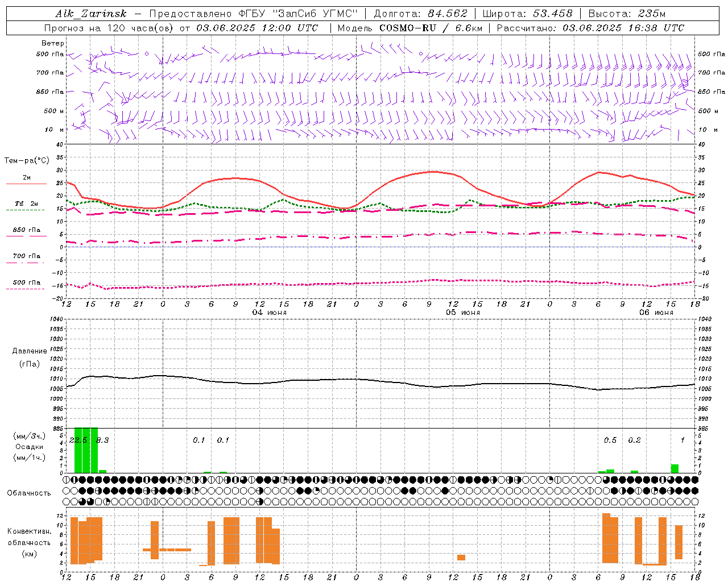The height and width of the screenshot is (582, 728).
Task: Click 'Прогноз на 120 часа(ов)' forecast text
Action: click(109, 28)
